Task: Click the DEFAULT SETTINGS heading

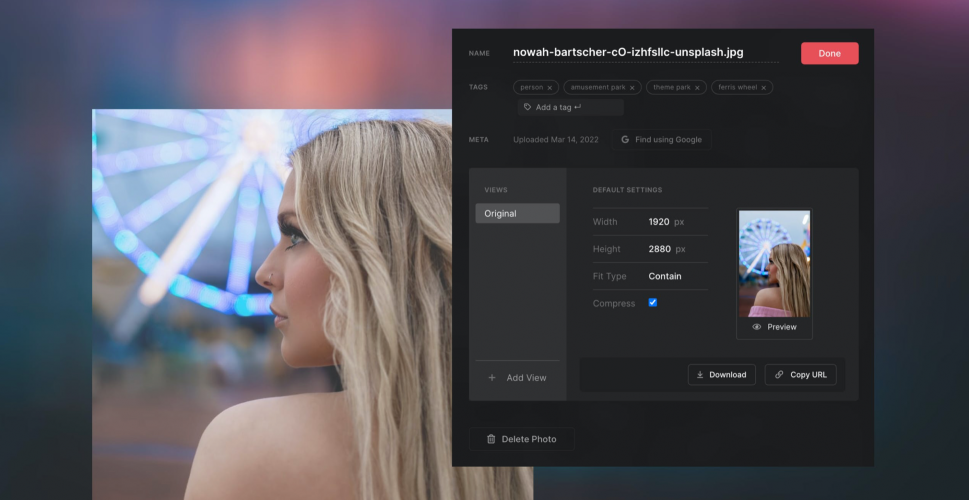Action: click(x=627, y=190)
